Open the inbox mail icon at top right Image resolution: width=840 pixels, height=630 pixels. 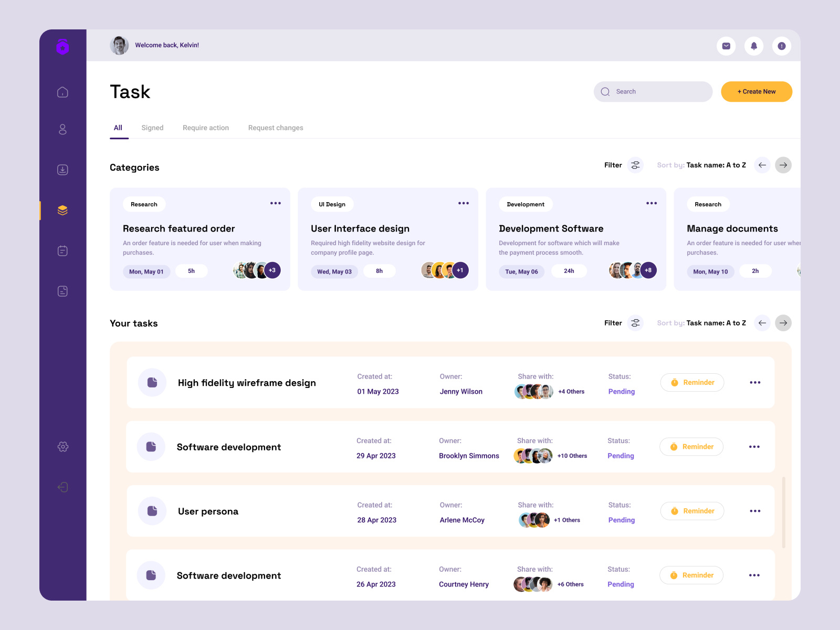726,46
